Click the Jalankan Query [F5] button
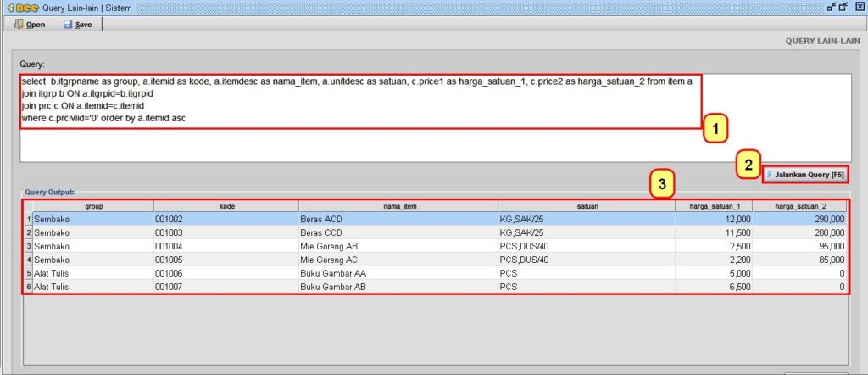This screenshot has width=868, height=375. pyautogui.click(x=805, y=175)
